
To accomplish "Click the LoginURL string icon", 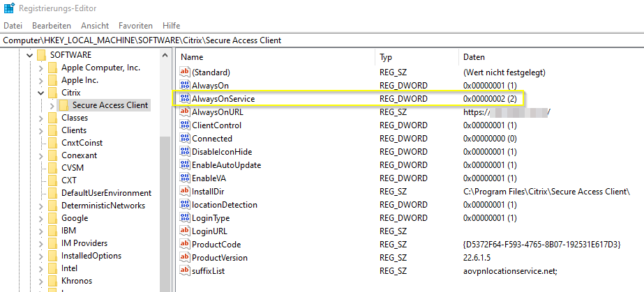I will click(x=185, y=231).
